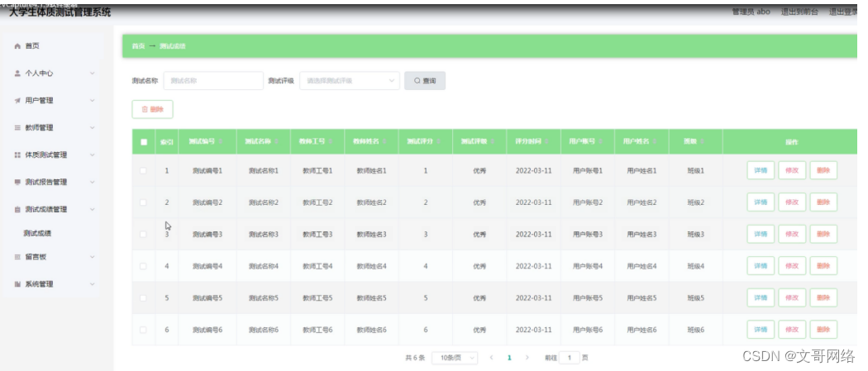This screenshot has height=371, width=868.
Task: Open the 用户管理 sidebar menu
Action: tap(53, 101)
